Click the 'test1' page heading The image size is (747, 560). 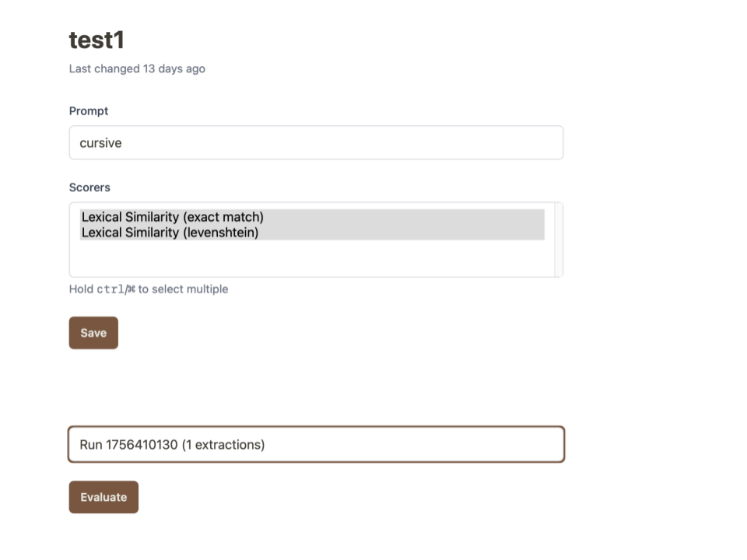click(96, 40)
